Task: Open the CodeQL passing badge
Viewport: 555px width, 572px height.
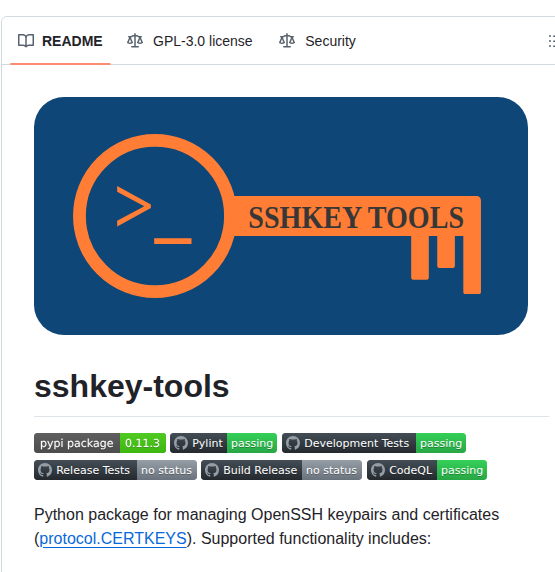Action: [427, 470]
